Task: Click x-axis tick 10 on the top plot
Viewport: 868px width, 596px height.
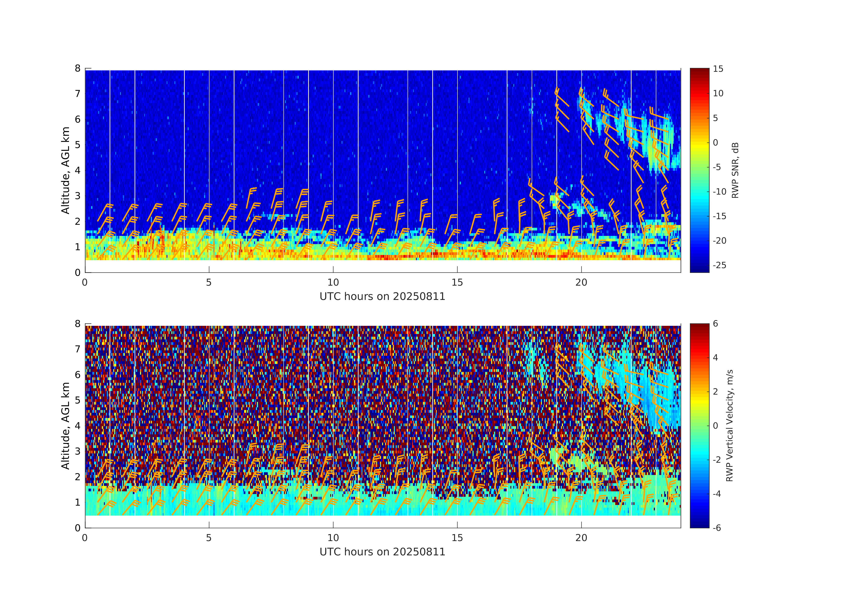Action: 333,282
